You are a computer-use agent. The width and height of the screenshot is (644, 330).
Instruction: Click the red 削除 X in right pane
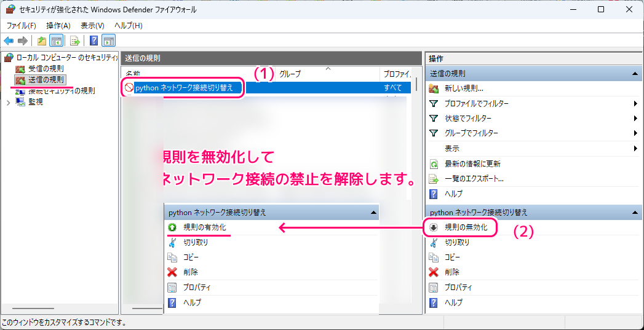[434, 272]
